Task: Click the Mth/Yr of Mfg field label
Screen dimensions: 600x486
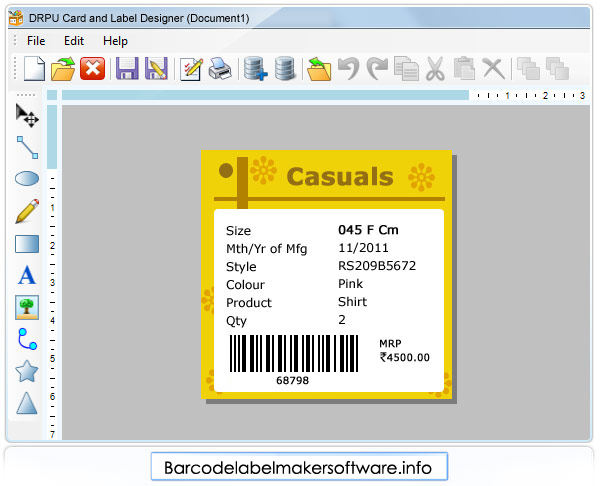Action: click(266, 249)
